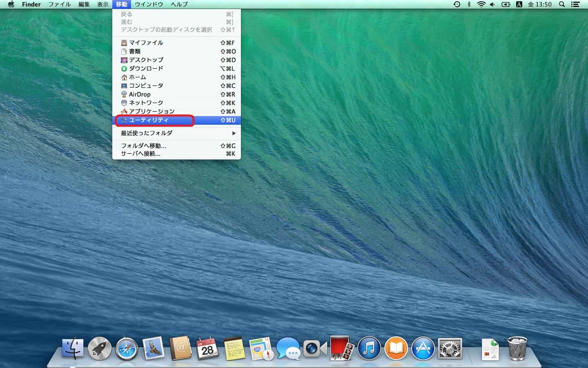Open Calendar icon showing 28

click(207, 349)
